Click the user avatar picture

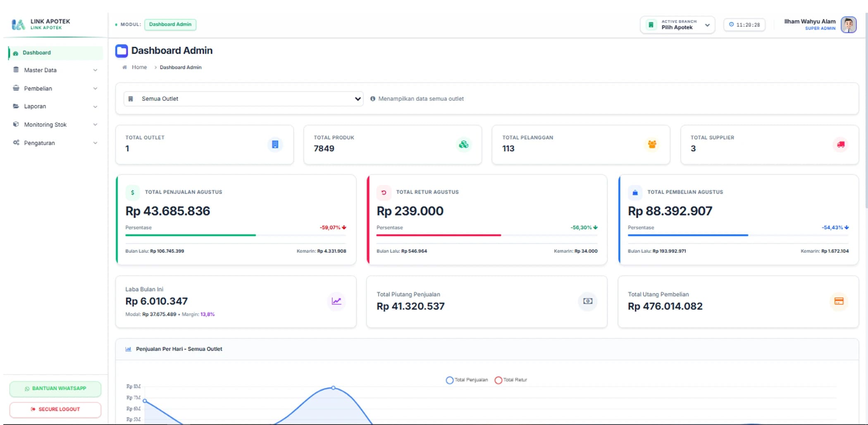[849, 25]
